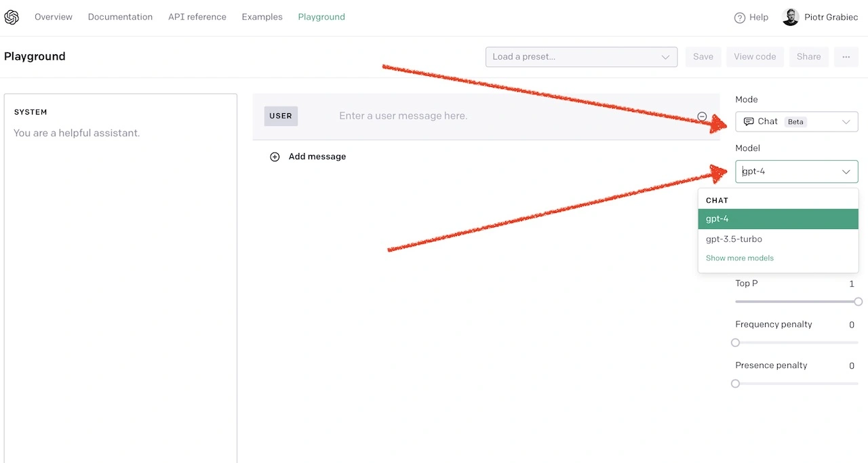Click the OpenAI logo icon
This screenshot has height=463, width=868.
coord(12,17)
